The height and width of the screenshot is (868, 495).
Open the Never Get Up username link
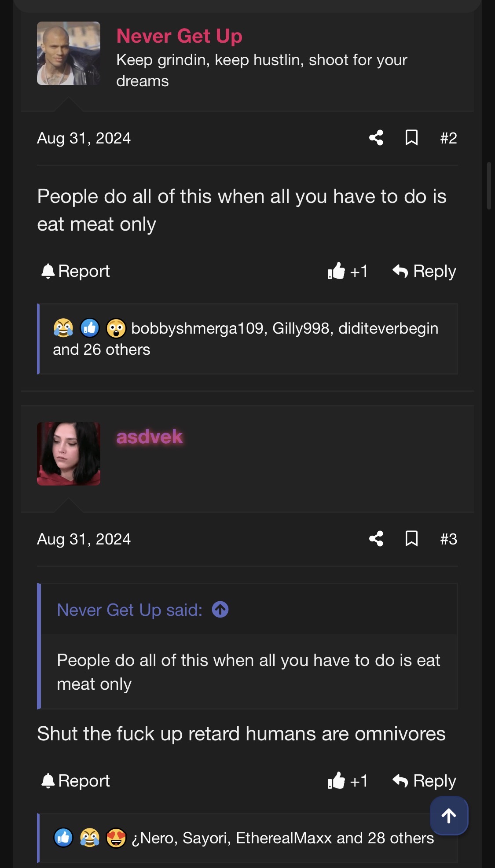tap(179, 36)
